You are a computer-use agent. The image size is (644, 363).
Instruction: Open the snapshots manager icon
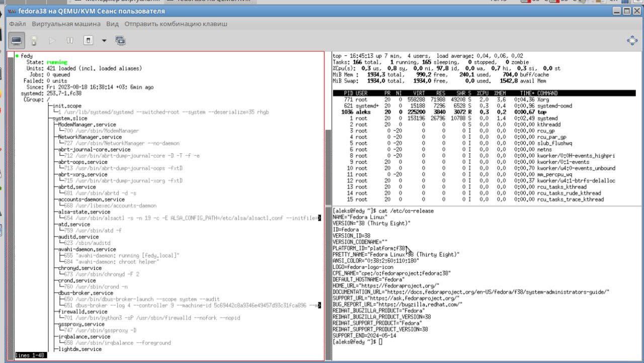pyautogui.click(x=120, y=41)
